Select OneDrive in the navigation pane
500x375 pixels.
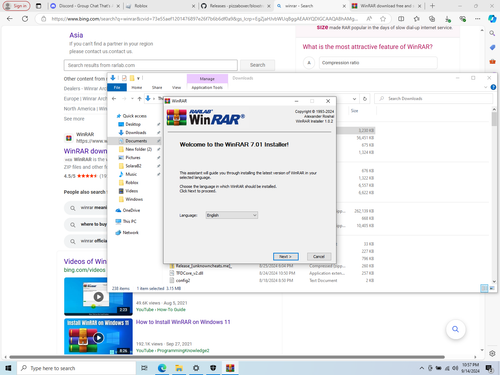tap(131, 210)
